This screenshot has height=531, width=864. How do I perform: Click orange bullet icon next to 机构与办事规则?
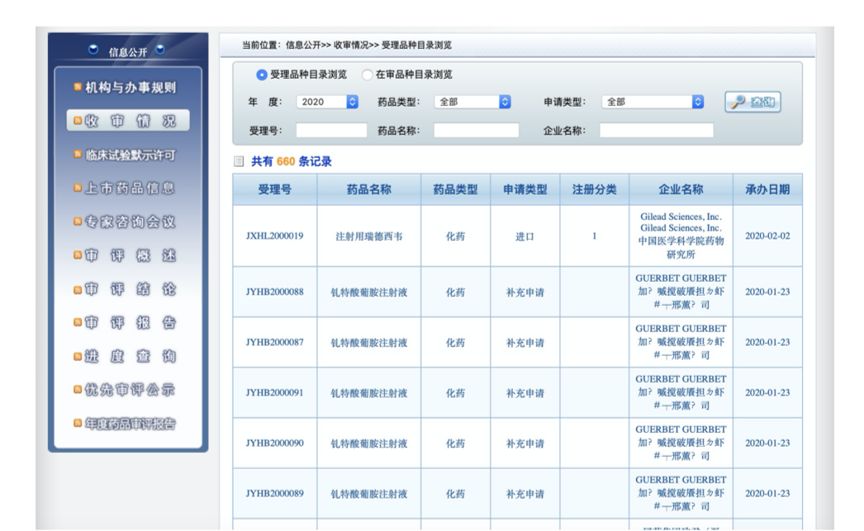pos(77,88)
